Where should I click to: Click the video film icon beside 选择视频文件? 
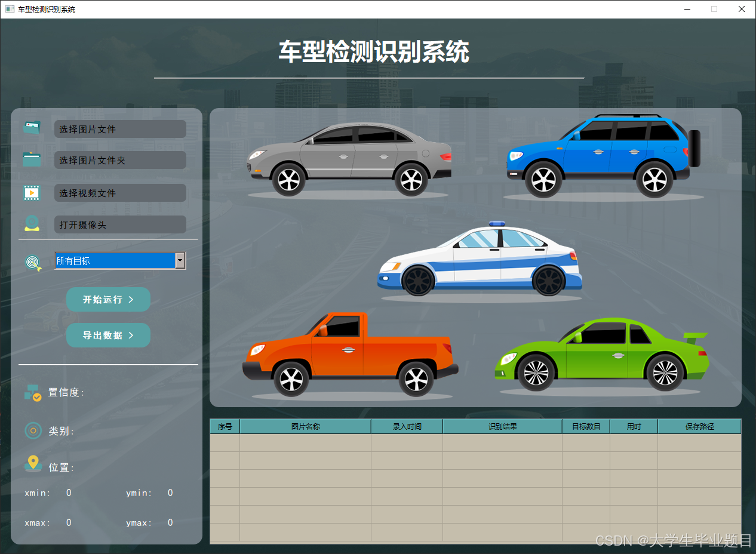click(32, 192)
